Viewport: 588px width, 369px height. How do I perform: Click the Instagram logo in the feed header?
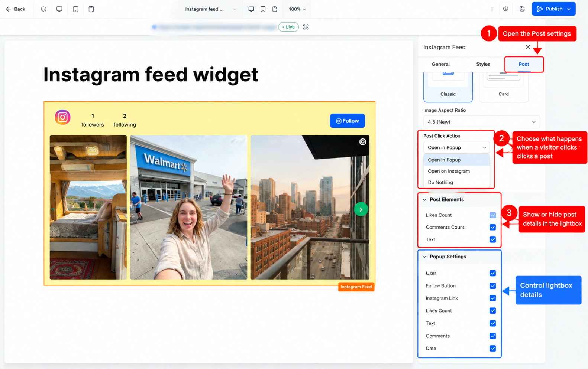(62, 117)
